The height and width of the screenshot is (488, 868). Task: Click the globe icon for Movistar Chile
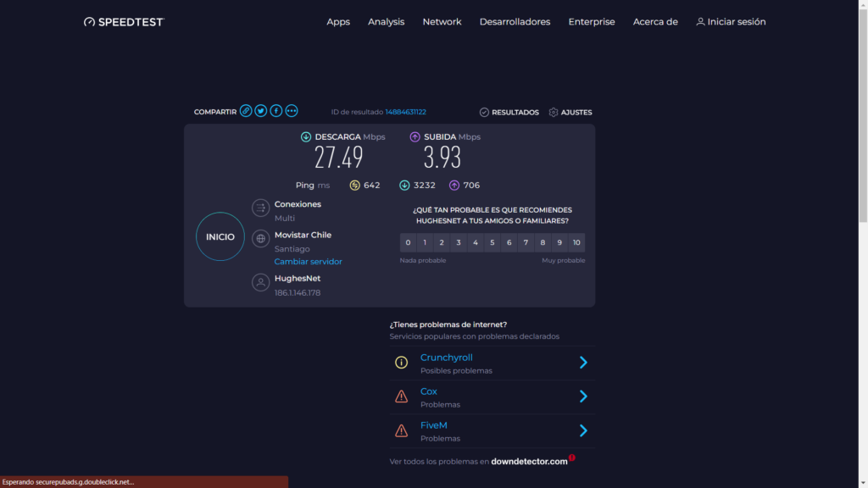tap(261, 239)
